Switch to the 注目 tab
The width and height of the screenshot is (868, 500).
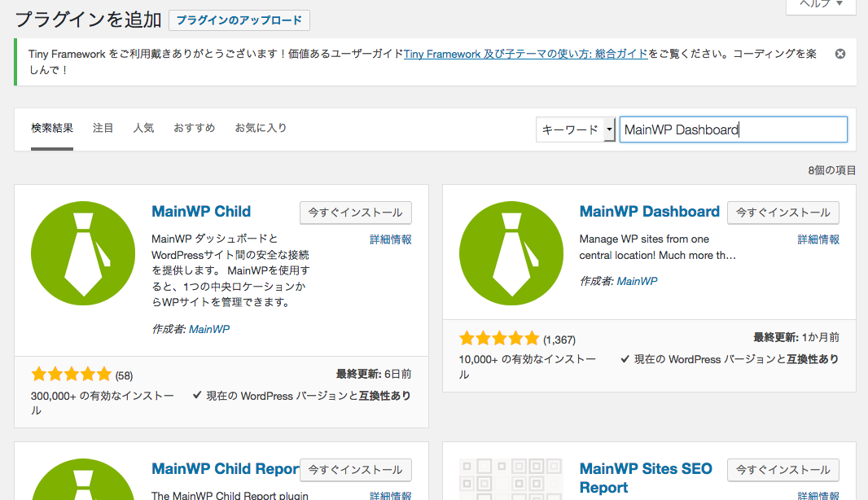(x=103, y=128)
